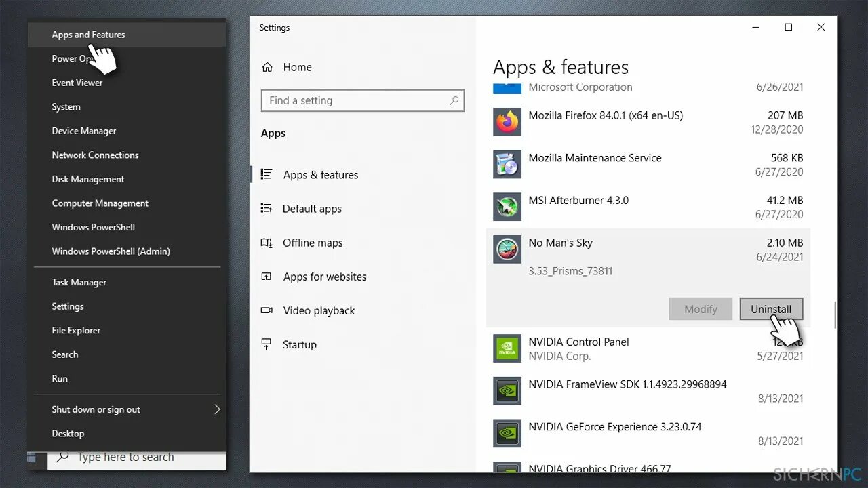Click Uninstall for No Man's Sky
The image size is (868, 488).
[771, 309]
